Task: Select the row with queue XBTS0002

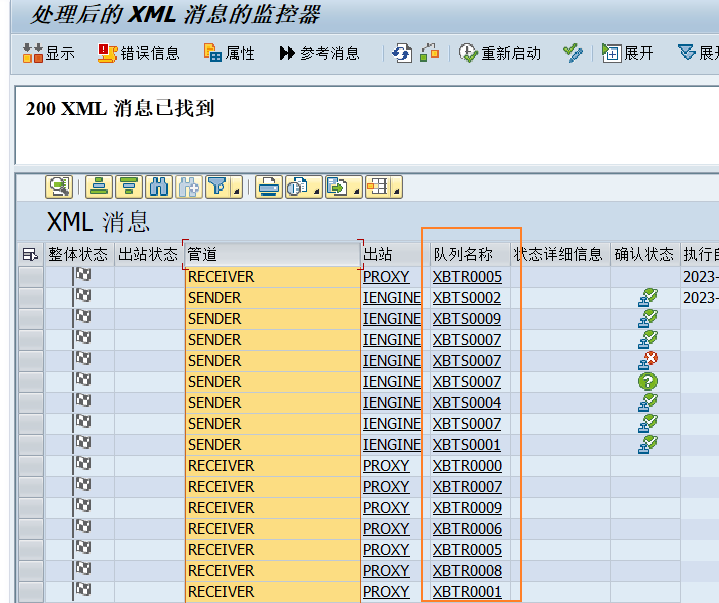Action: [31, 298]
